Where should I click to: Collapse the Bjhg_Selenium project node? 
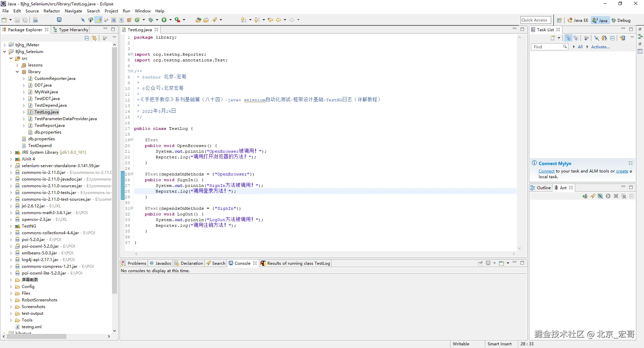[5, 52]
